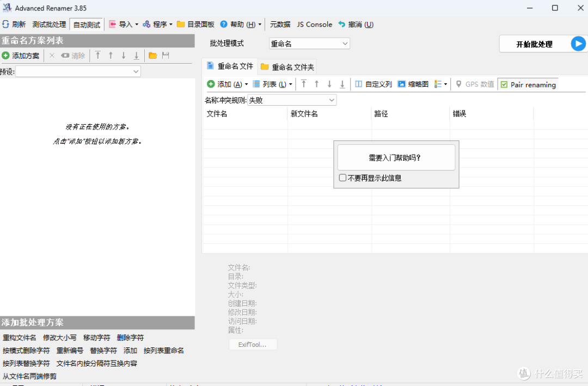Click 清除 clear methods button
The height and width of the screenshot is (386, 588).
pos(73,56)
